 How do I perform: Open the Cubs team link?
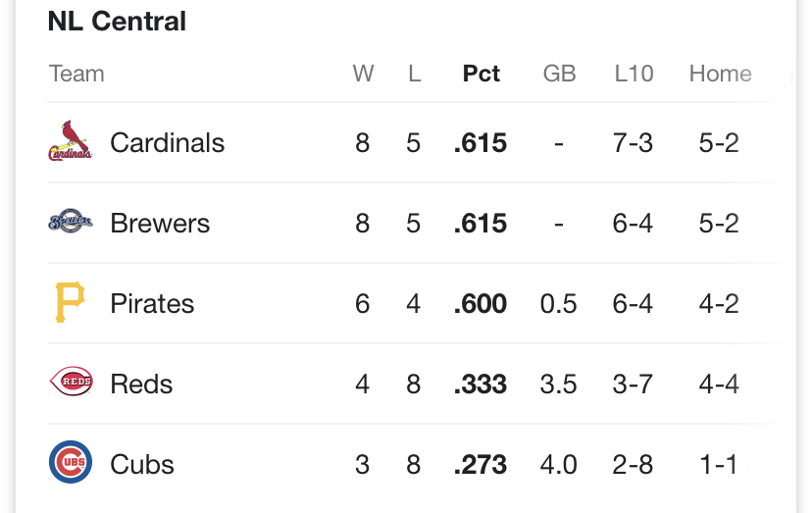tap(142, 464)
